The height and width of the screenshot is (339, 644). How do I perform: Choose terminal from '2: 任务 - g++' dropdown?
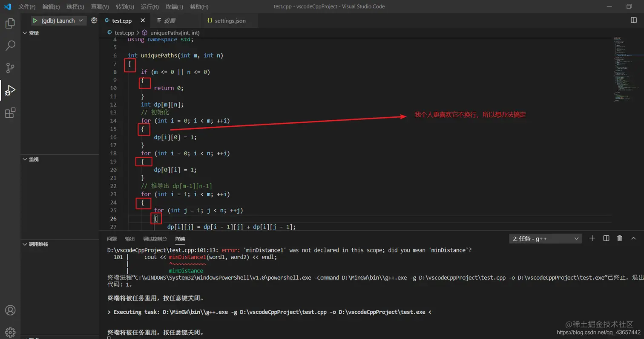(x=546, y=239)
